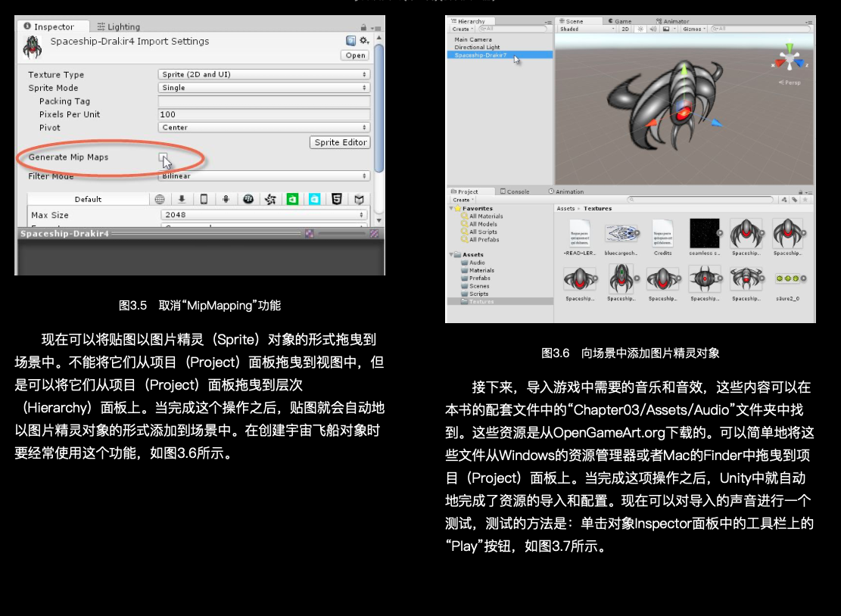Image resolution: width=841 pixels, height=616 pixels.
Task: Toggle scene audio with the speaker button
Action: click(653, 29)
